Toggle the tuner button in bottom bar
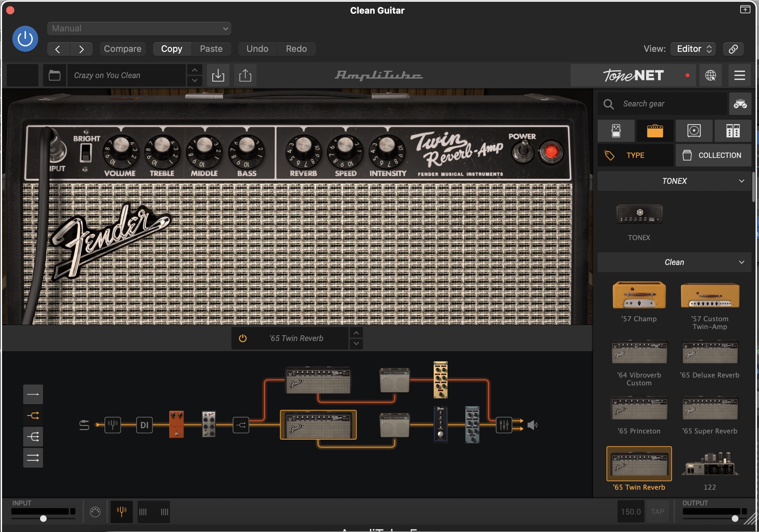This screenshot has width=759, height=532. [x=121, y=512]
